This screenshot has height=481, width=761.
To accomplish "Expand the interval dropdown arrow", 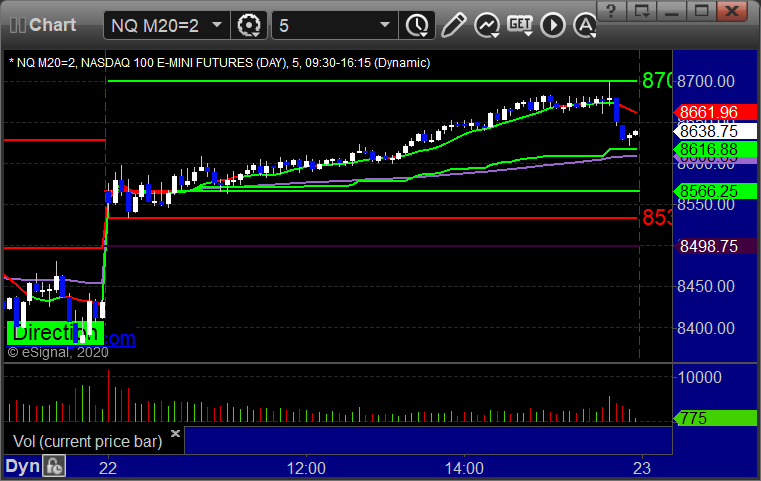I will 385,25.
